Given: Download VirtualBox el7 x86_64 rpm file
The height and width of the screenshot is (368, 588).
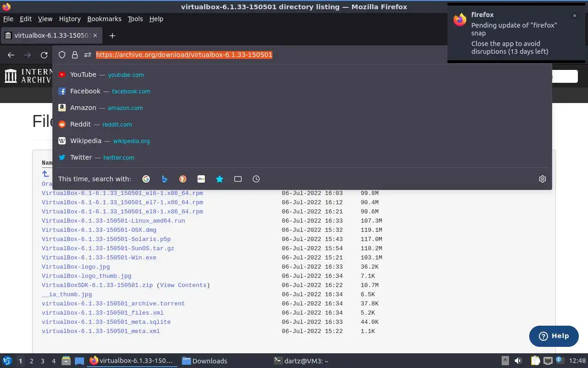Looking at the screenshot, I should [x=122, y=202].
